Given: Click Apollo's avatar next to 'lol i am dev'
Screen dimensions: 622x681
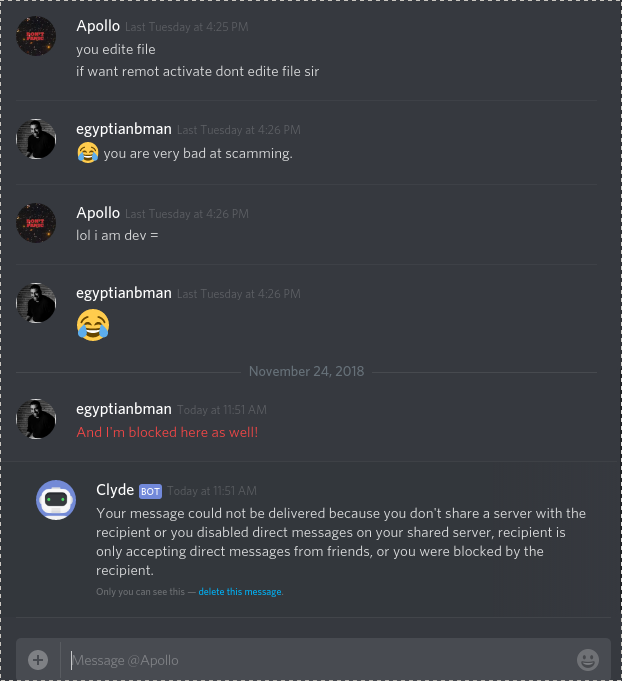Looking at the screenshot, I should point(36,223).
